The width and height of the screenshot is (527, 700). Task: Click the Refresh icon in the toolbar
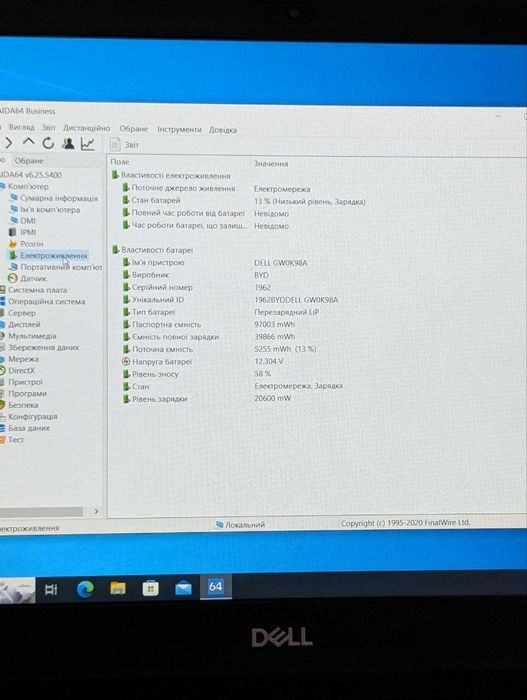click(48, 143)
